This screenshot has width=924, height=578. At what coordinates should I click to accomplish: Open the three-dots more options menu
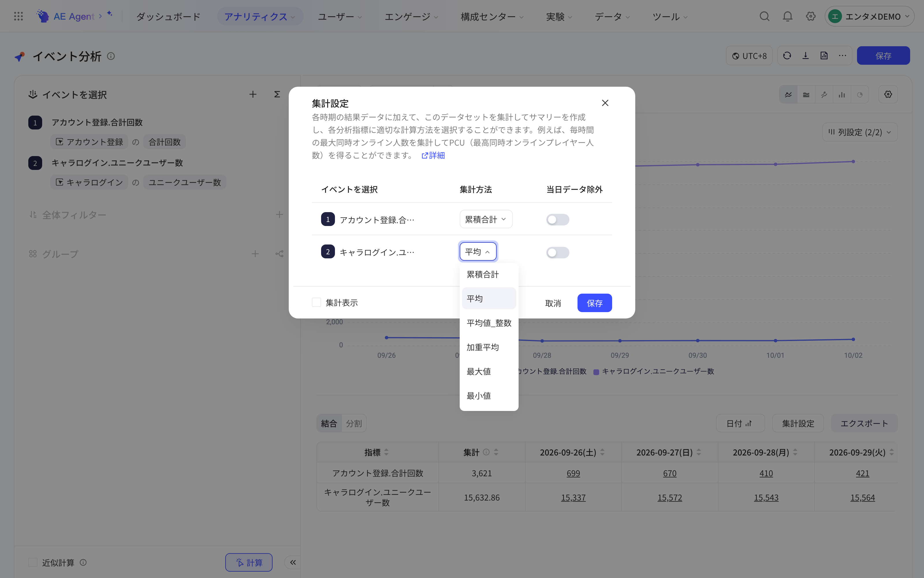click(x=843, y=56)
